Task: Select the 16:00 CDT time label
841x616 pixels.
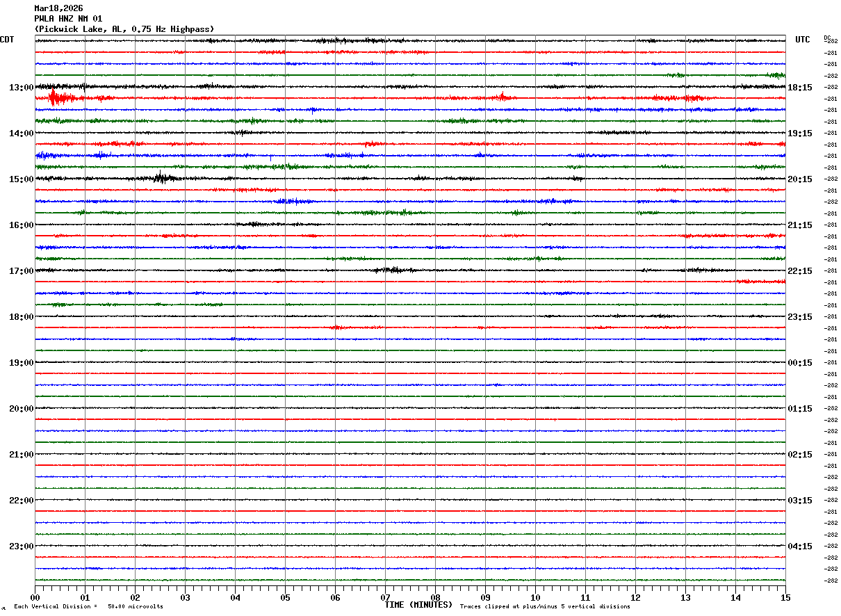Action: pyautogui.click(x=21, y=225)
